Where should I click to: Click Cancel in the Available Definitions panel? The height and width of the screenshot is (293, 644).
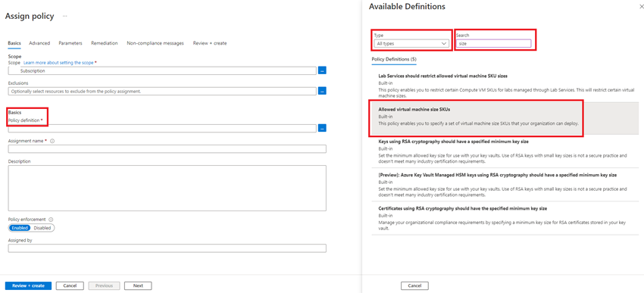coord(414,285)
